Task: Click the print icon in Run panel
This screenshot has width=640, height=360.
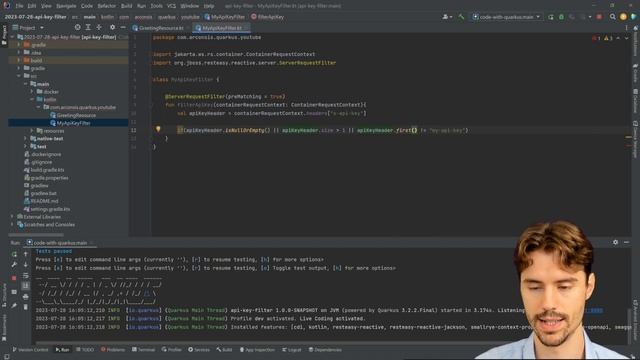Action: coord(26,296)
